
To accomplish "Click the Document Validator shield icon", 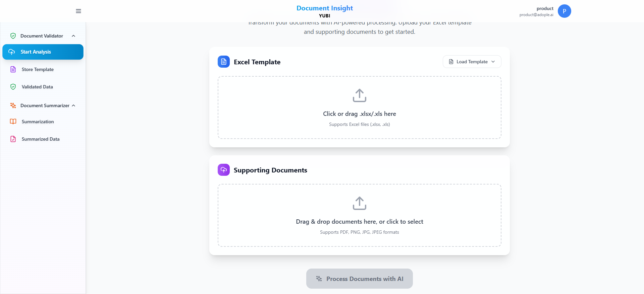I will 13,36.
